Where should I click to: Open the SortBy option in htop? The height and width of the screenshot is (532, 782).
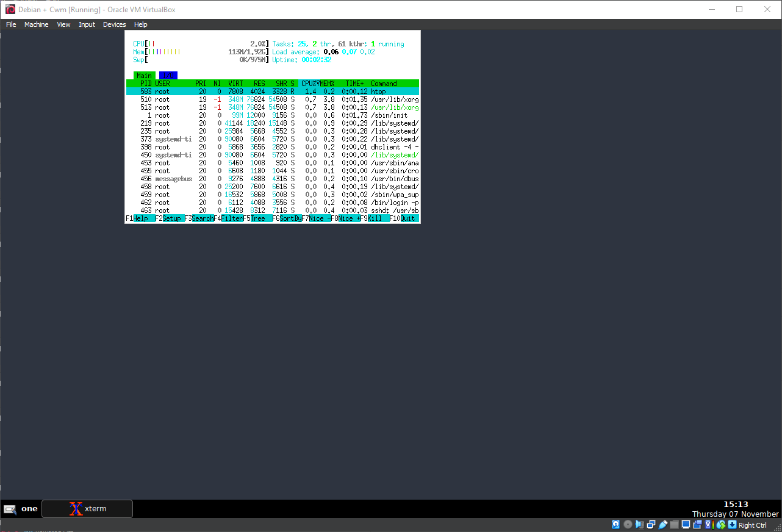[290, 218]
